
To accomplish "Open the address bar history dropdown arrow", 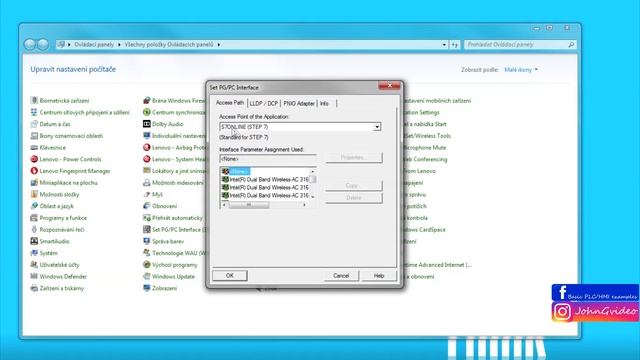I will (444, 44).
